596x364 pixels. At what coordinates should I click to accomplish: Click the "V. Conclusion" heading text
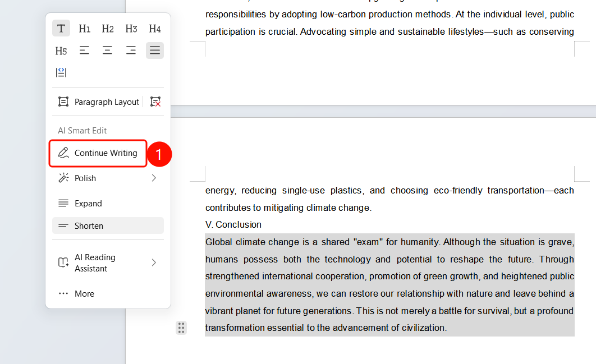233,224
